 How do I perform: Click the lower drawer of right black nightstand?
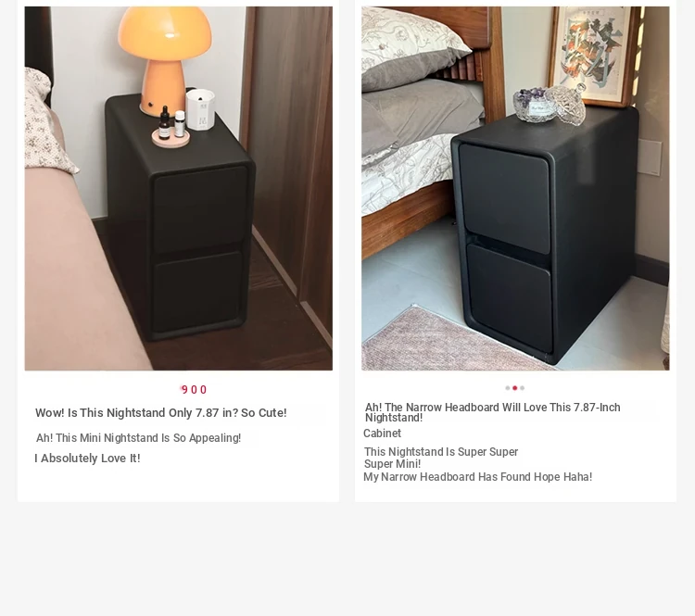point(510,297)
